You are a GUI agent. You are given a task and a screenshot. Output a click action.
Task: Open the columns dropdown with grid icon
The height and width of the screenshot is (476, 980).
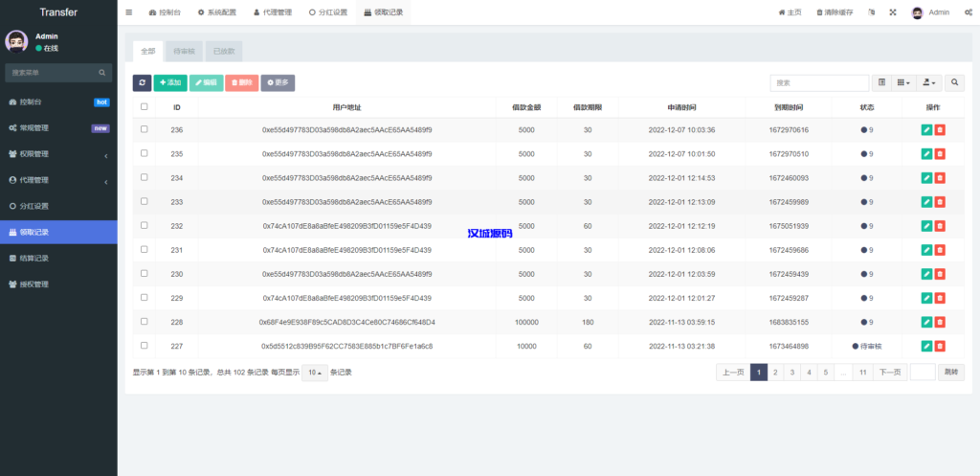point(902,83)
